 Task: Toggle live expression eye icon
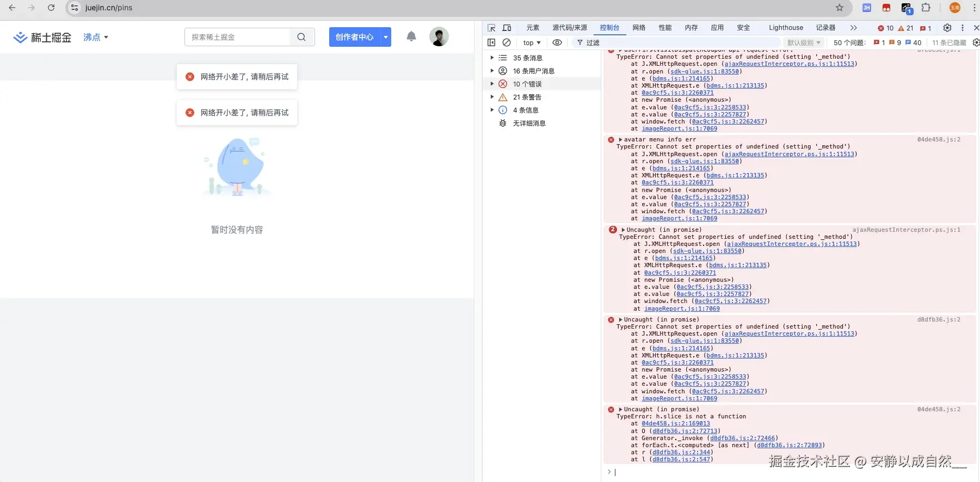[557, 42]
